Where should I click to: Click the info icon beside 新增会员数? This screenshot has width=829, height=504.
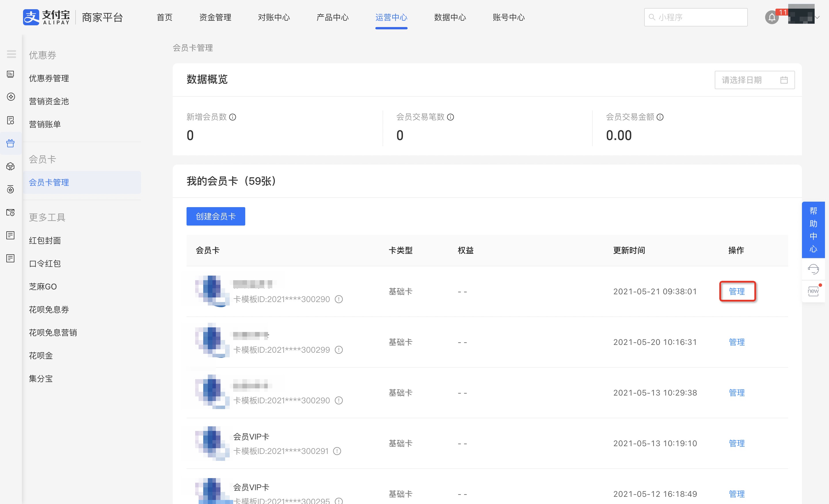tap(233, 117)
